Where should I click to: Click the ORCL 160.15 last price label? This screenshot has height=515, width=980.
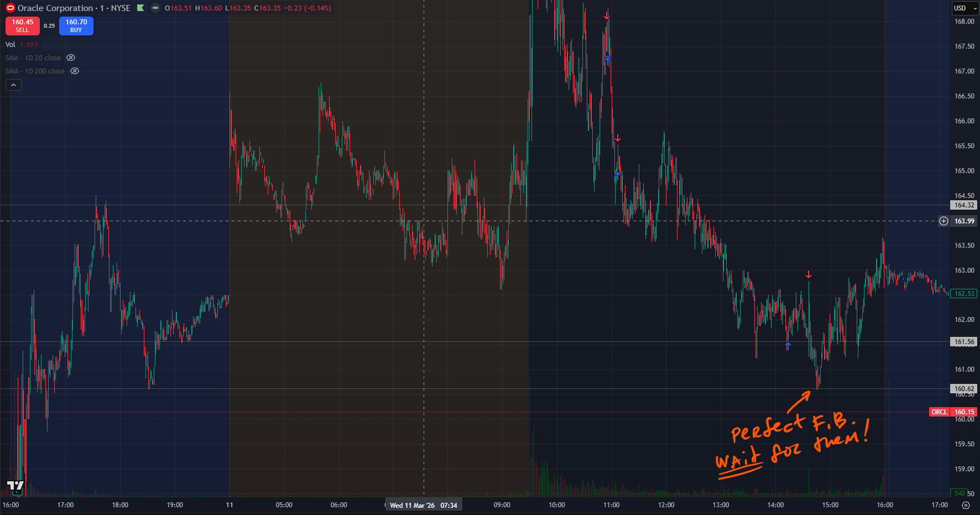(x=953, y=412)
